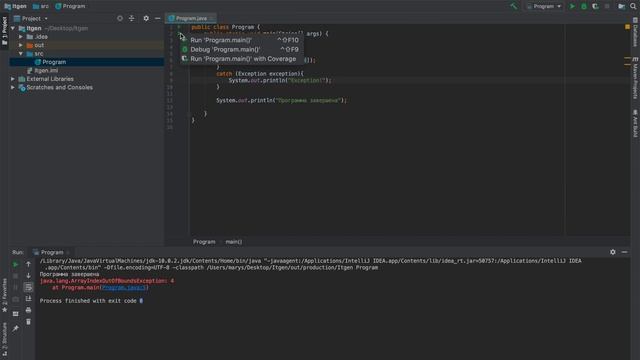Run with coverage from the top toolbar
Screen dimensions: 640x360
(x=595, y=6)
